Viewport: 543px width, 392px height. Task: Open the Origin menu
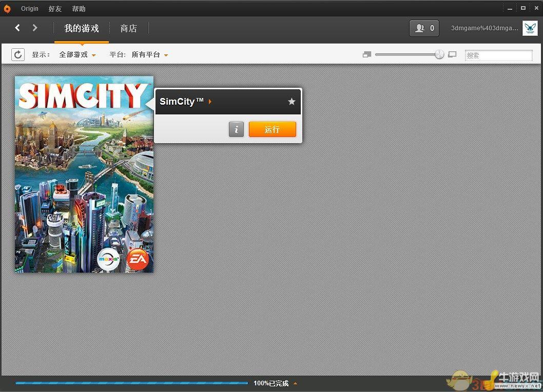(29, 9)
